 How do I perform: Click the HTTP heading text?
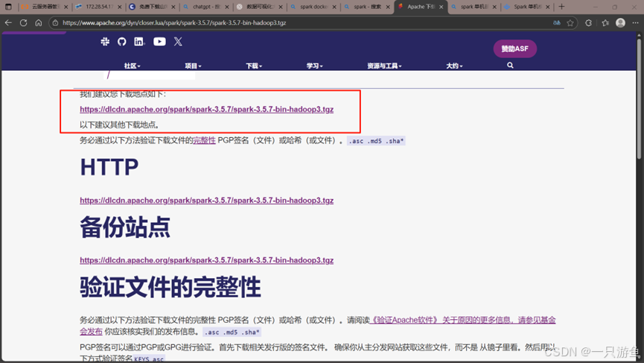(x=109, y=167)
